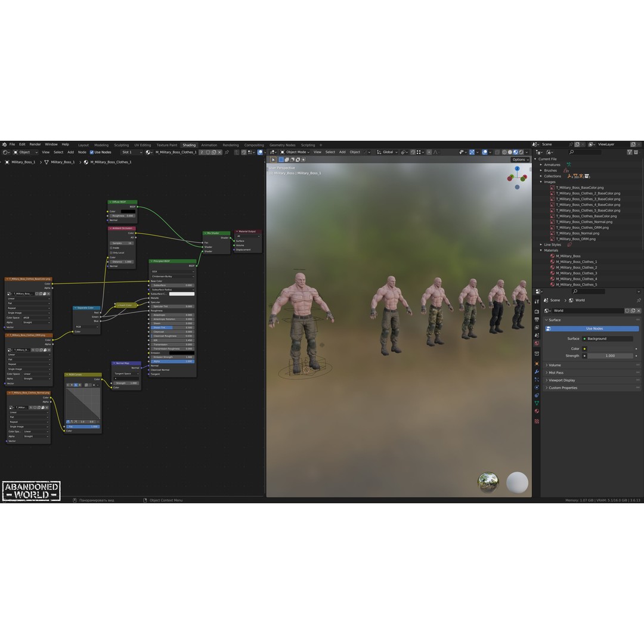The image size is (644, 644).
Task: Click Diffuse BSDF Color swatch
Action: click(x=128, y=212)
